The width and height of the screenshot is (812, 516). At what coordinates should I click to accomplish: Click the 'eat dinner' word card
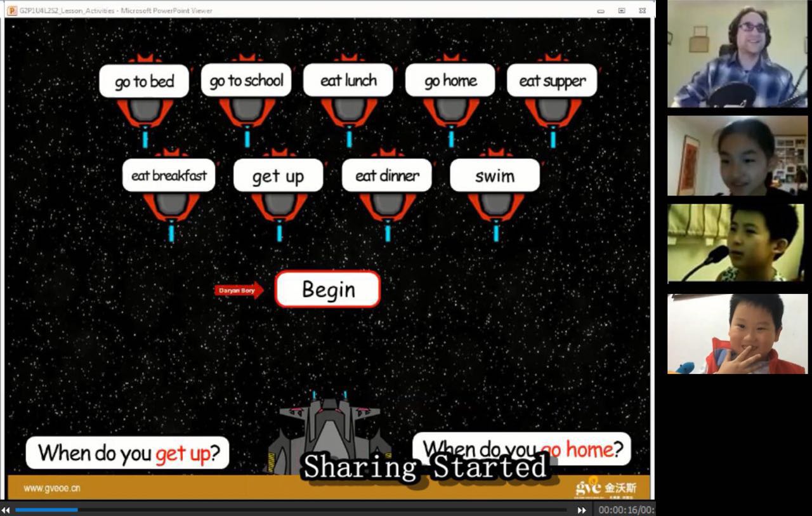tap(387, 176)
